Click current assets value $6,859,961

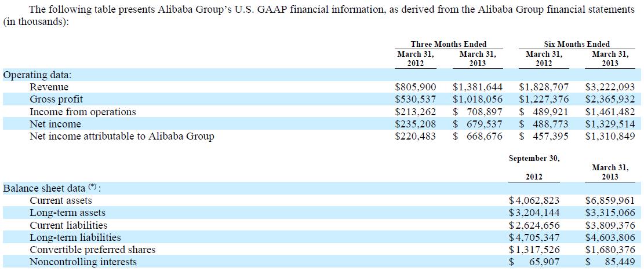click(610, 200)
